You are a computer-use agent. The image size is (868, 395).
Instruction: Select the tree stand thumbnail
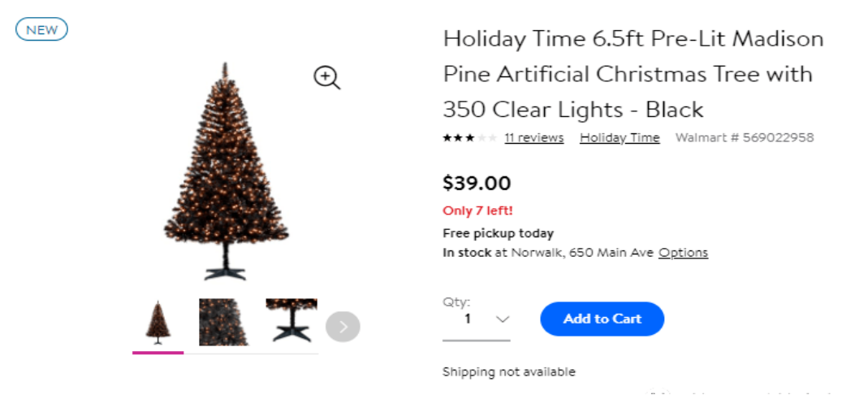pyautogui.click(x=291, y=323)
